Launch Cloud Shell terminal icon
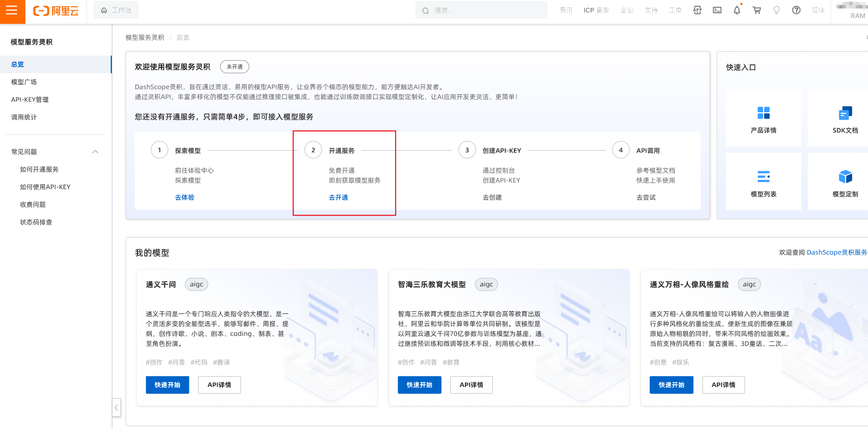This screenshot has width=868, height=429. [x=717, y=10]
